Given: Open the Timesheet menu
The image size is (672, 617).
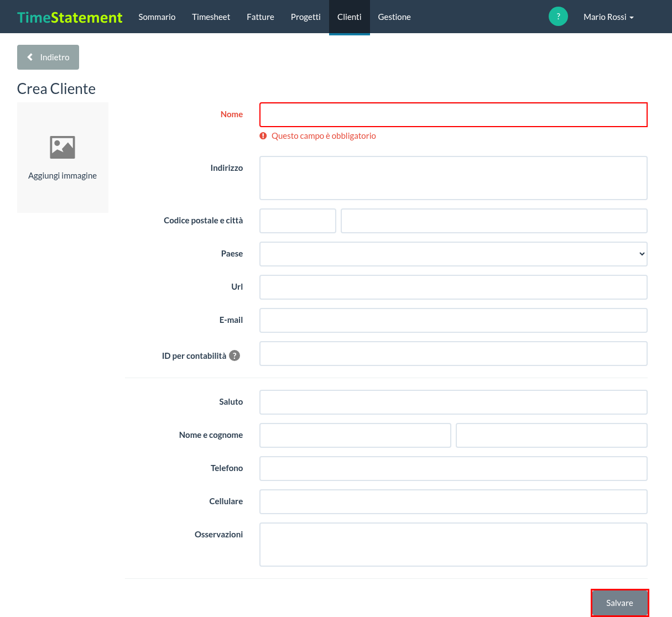Looking at the screenshot, I should pyautogui.click(x=211, y=17).
